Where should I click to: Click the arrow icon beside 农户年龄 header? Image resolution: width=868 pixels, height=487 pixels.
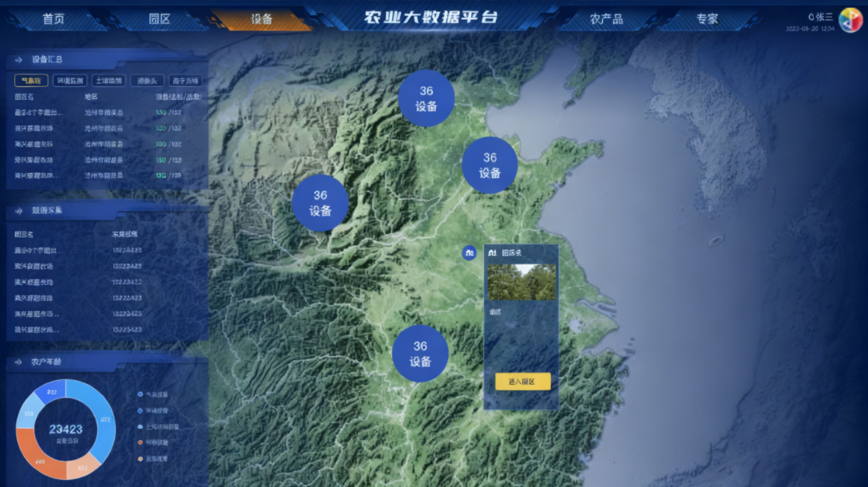[x=18, y=362]
